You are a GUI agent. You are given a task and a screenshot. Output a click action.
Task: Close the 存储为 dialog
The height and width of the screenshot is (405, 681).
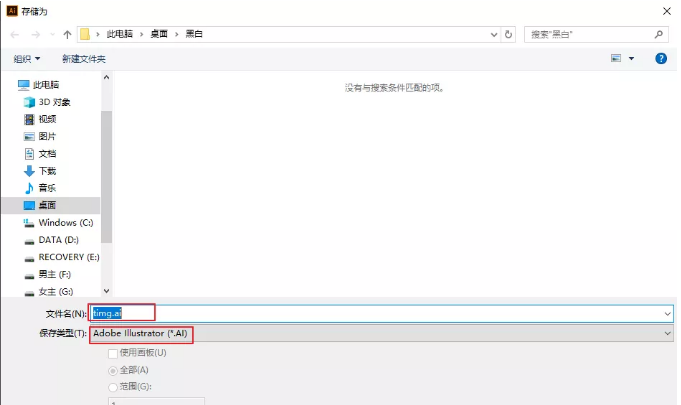(x=667, y=11)
